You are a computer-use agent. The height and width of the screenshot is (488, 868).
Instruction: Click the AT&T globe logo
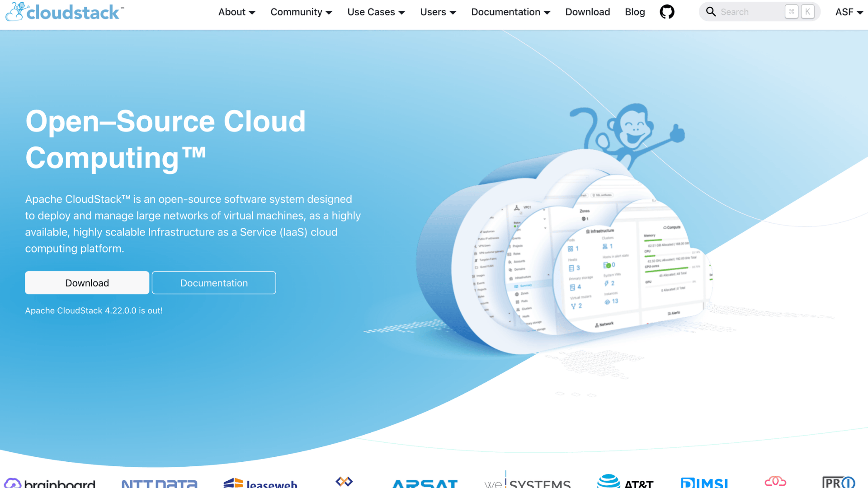[x=609, y=482]
